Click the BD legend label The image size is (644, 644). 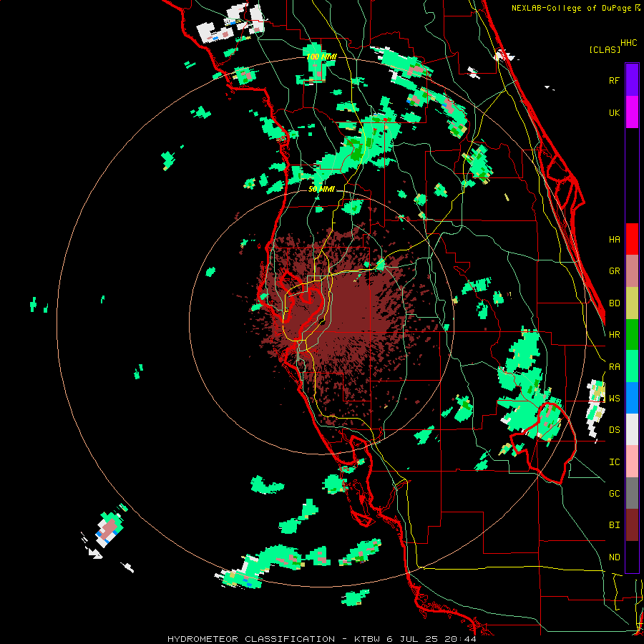[615, 303]
